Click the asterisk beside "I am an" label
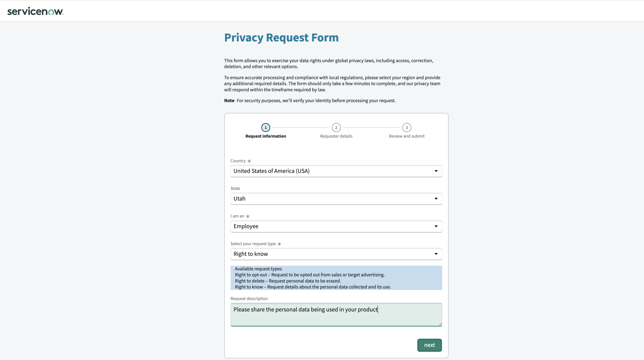This screenshot has width=644, height=360. pos(248,216)
